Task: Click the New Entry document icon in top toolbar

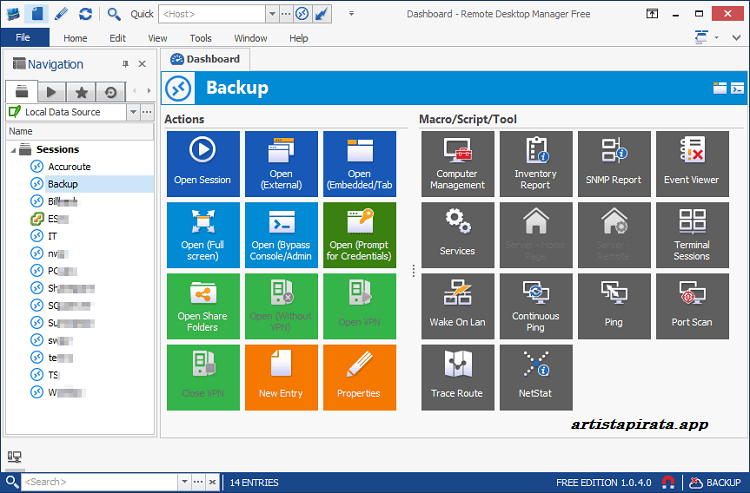Action: click(37, 14)
